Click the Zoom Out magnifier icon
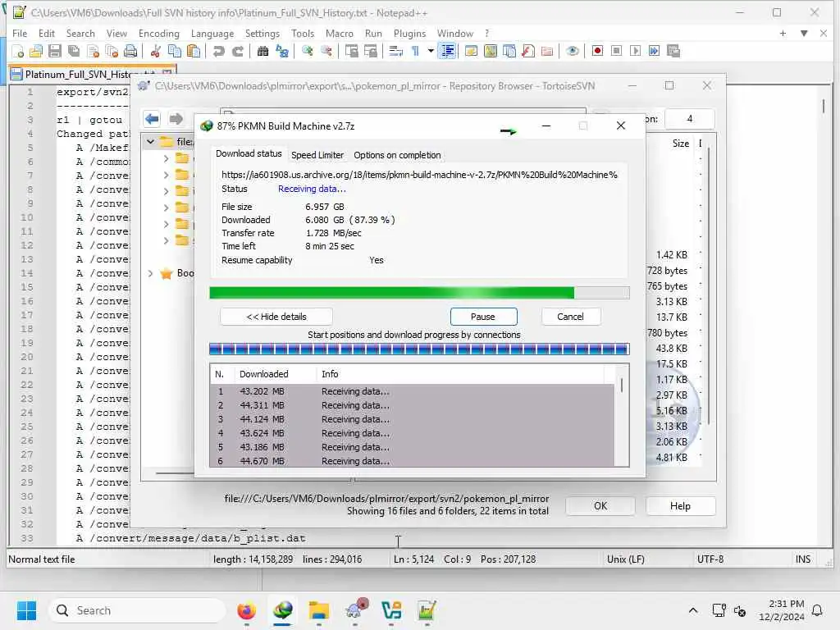The height and width of the screenshot is (630, 840). click(326, 52)
